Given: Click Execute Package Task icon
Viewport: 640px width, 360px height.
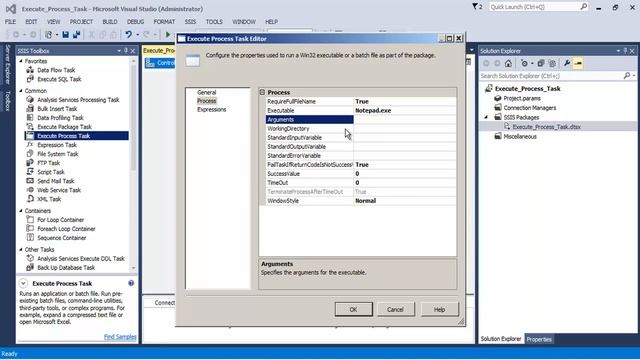Looking at the screenshot, I should (30, 127).
